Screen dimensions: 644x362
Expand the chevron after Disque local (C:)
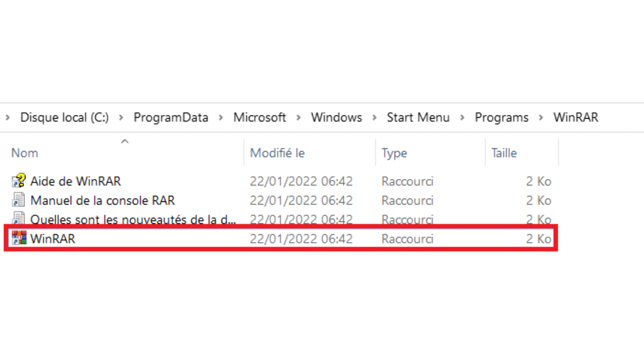tap(121, 118)
